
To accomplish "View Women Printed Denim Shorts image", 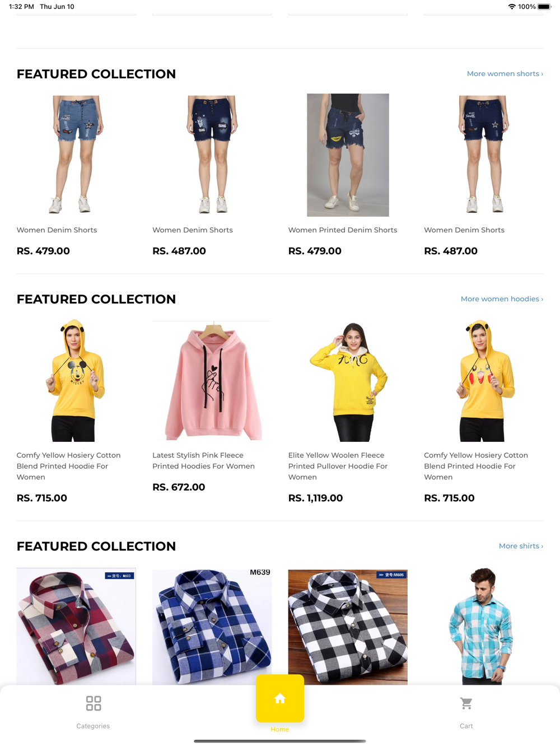I will 348,155.
